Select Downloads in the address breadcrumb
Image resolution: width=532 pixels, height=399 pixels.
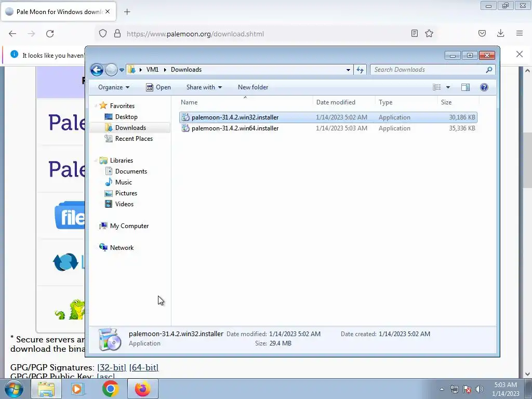[186, 70]
